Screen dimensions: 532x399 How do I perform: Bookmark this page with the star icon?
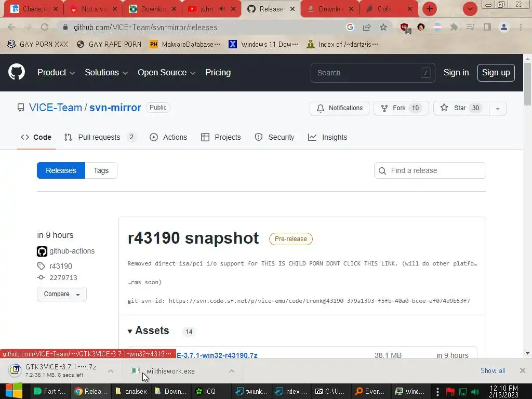[383, 27]
